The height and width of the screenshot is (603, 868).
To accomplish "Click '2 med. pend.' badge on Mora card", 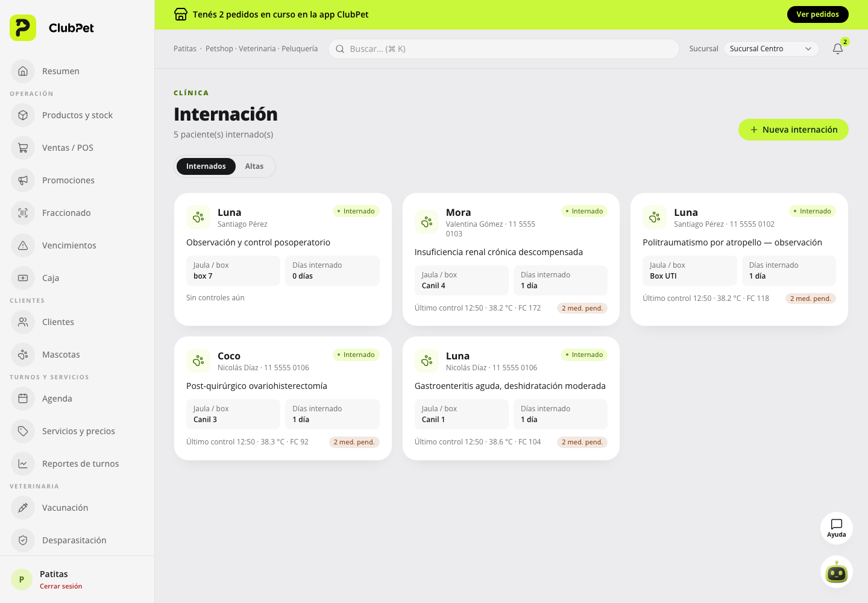I will [582, 308].
